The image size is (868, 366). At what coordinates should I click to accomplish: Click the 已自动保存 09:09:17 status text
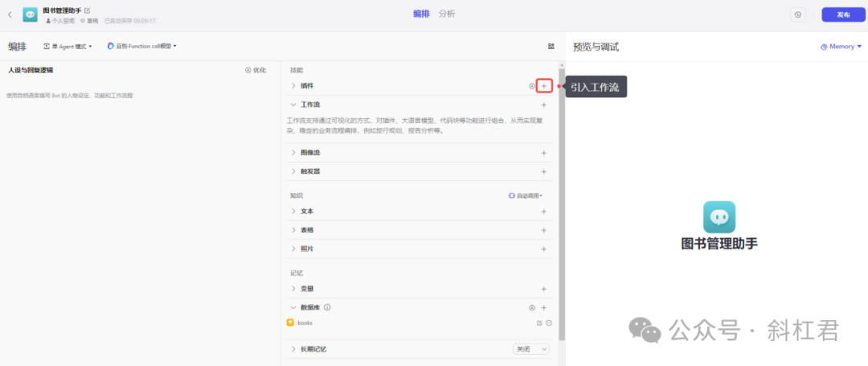(x=130, y=21)
